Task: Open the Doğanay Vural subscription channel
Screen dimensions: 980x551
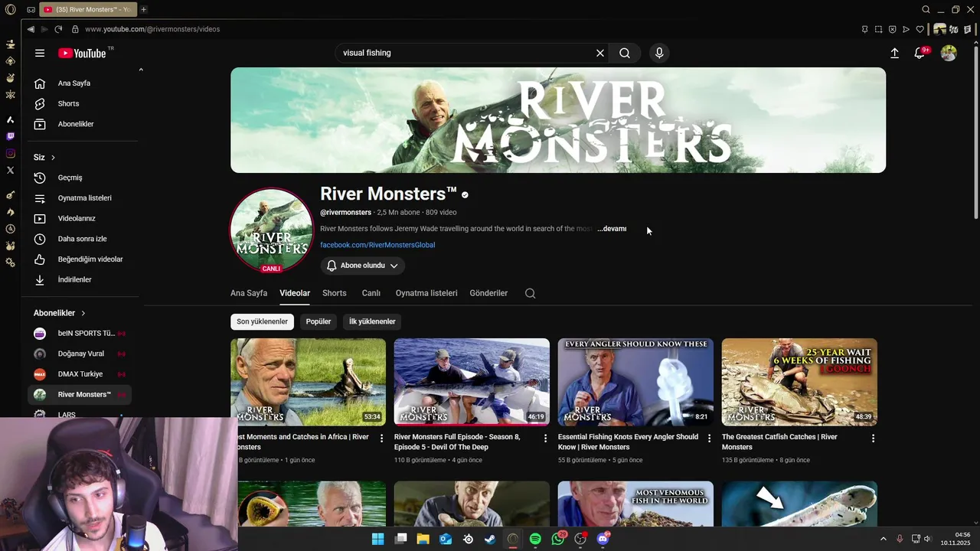Action: 80,354
